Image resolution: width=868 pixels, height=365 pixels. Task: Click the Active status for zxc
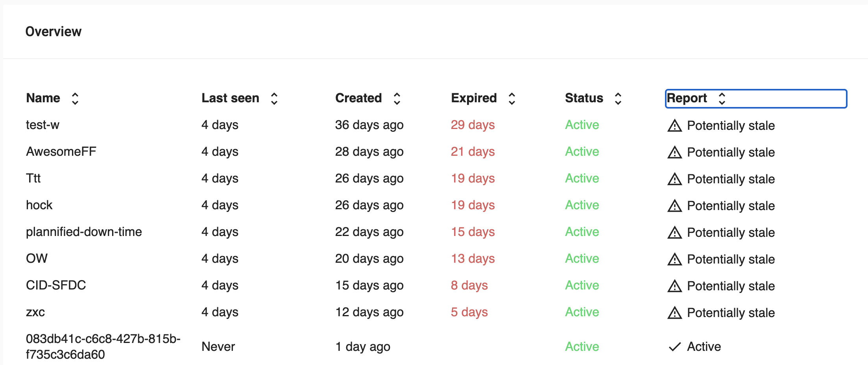pyautogui.click(x=582, y=312)
